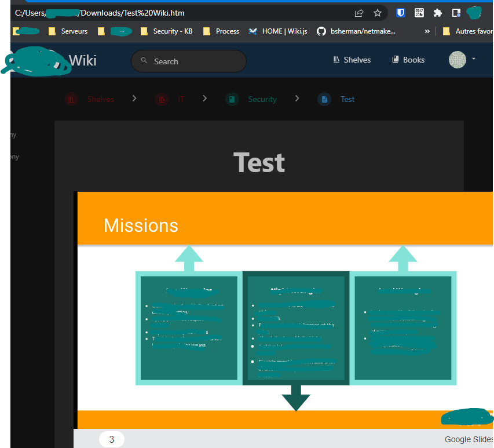Open the Security - KB bookmark

tap(167, 32)
